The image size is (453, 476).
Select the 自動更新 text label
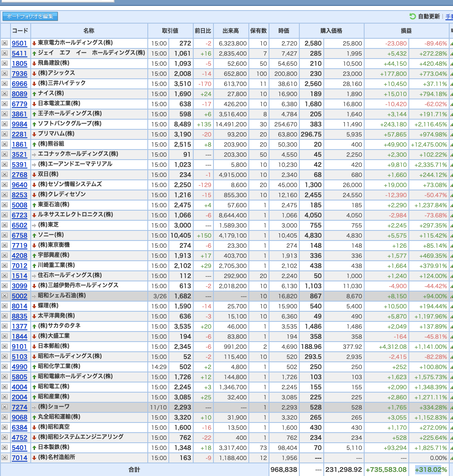point(429,16)
